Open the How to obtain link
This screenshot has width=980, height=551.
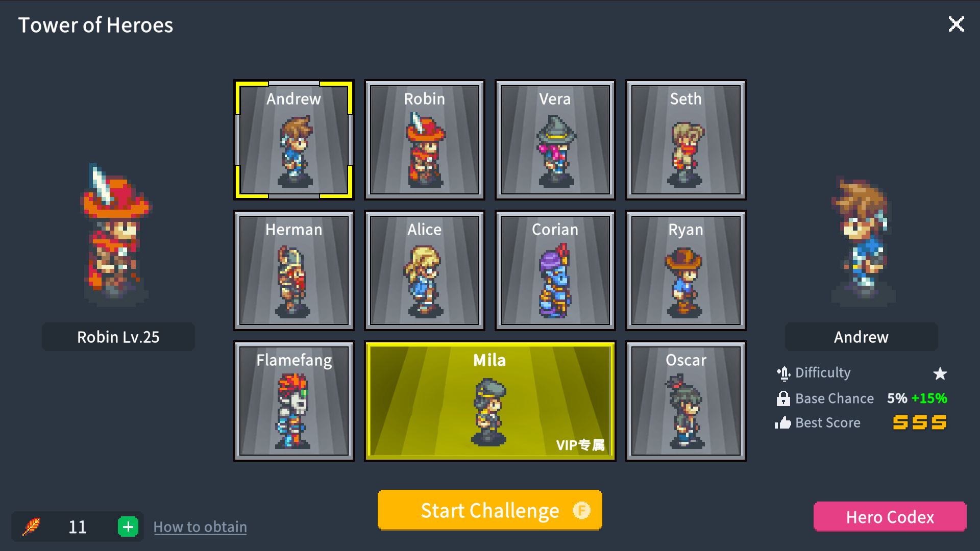[x=200, y=527]
